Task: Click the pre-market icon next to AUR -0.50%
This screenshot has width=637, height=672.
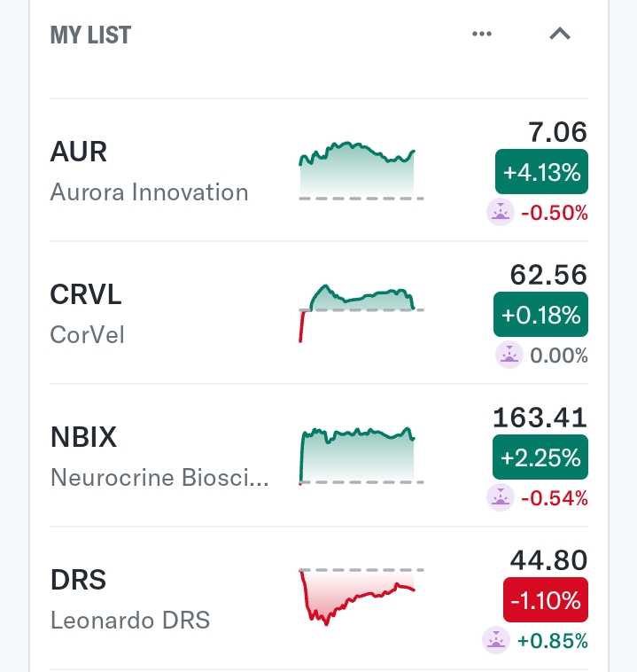Action: pos(500,212)
